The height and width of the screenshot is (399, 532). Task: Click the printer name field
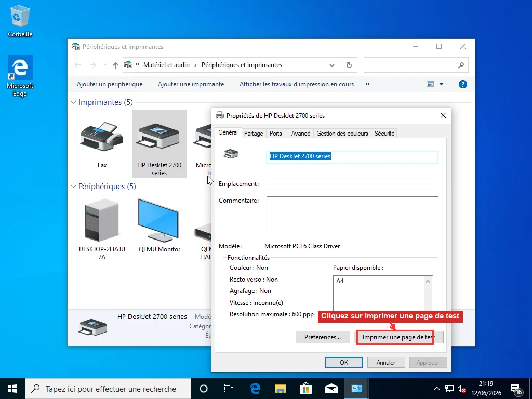click(352, 157)
